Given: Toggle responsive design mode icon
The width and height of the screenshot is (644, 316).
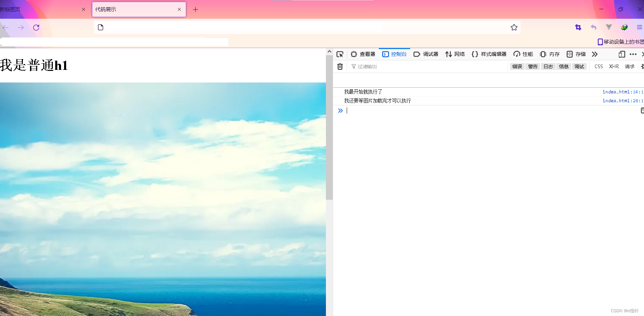Looking at the screenshot, I should tap(622, 54).
